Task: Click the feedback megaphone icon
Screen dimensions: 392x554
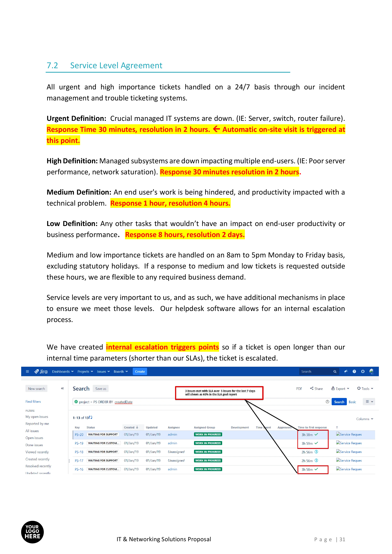Action: click(x=346, y=371)
